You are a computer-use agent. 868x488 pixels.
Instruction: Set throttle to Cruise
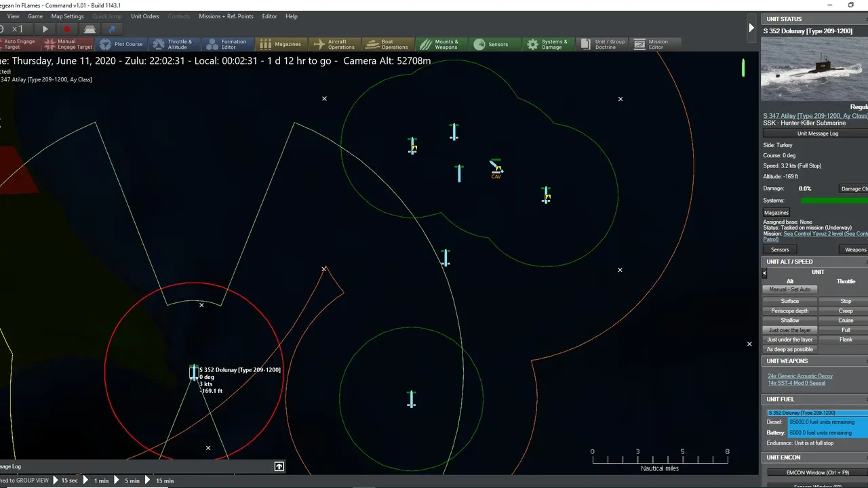pos(846,321)
